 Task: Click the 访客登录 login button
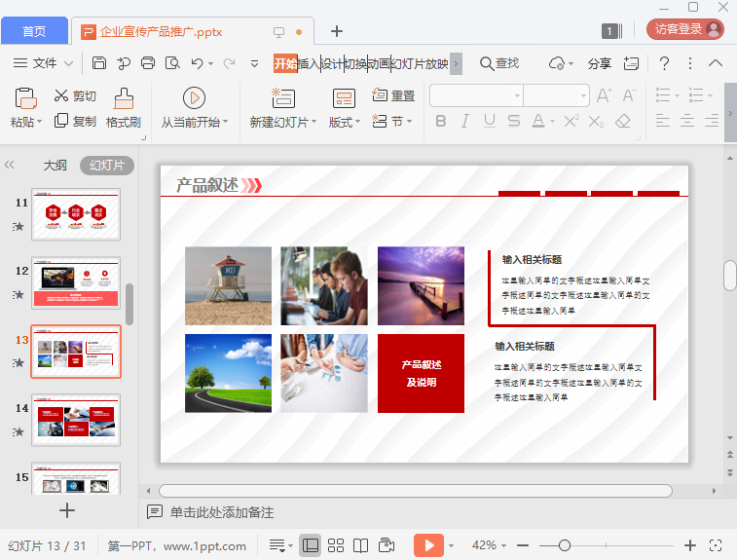685,29
